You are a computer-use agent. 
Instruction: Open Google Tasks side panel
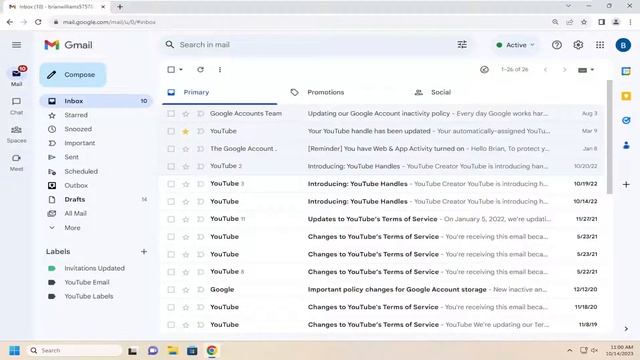(x=626, y=120)
